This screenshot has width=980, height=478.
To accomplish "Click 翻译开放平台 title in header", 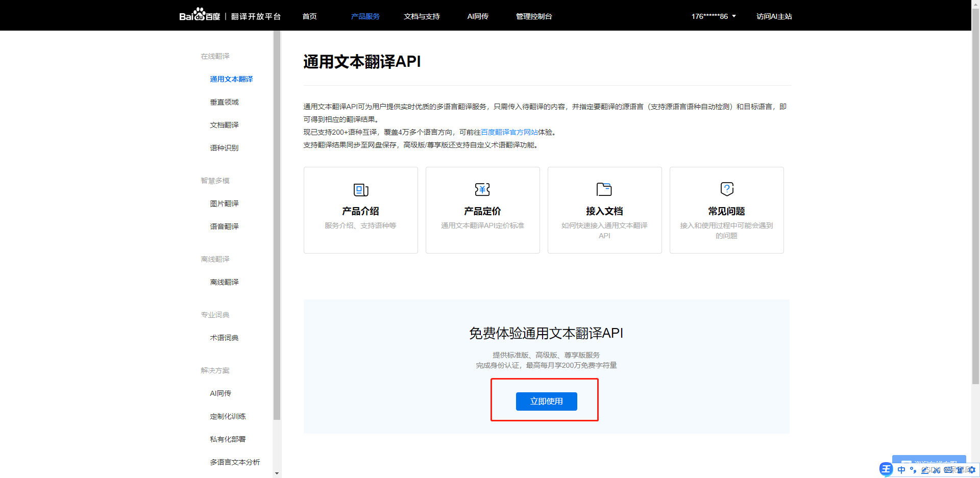I will pos(256,16).
